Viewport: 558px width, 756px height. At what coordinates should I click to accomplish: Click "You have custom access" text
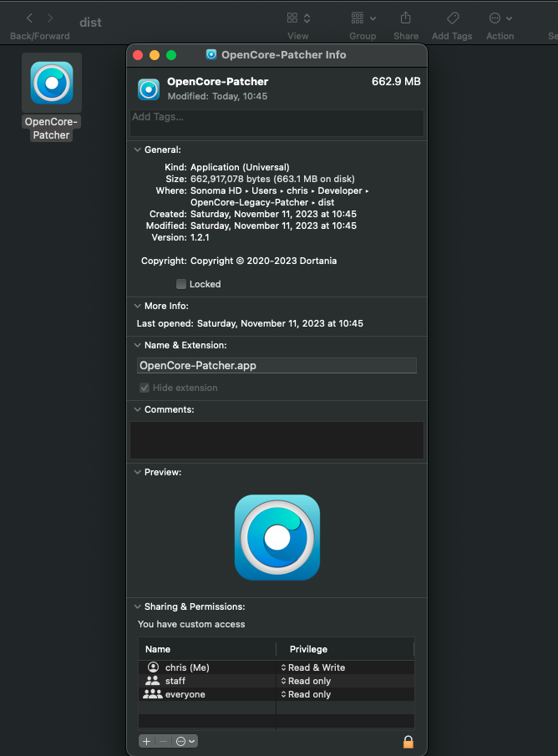(x=191, y=624)
